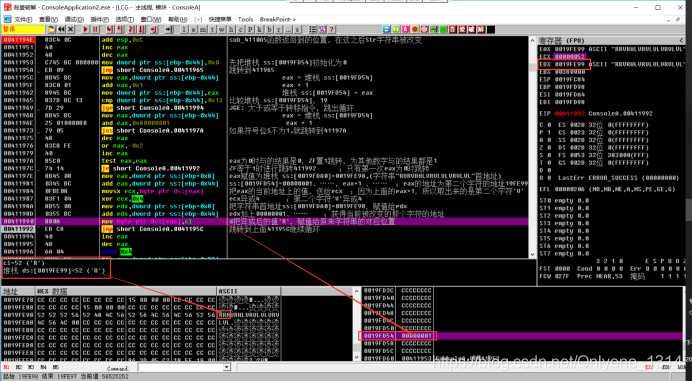Screen dimensions: 692x381
Task: Select the M1 tab in the bottom bar
Action: coord(6,367)
